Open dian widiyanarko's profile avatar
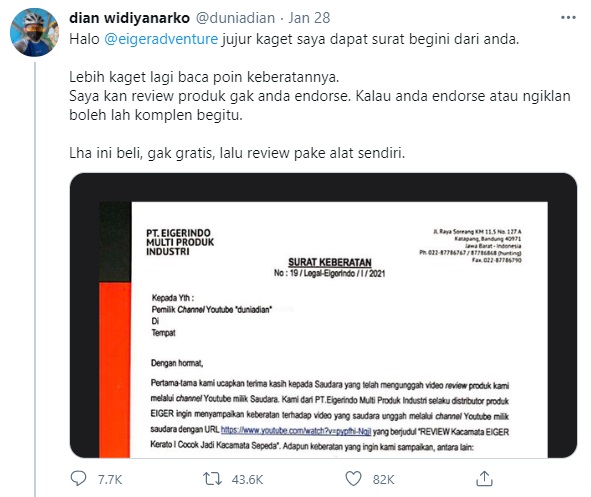 pyautogui.click(x=34, y=33)
